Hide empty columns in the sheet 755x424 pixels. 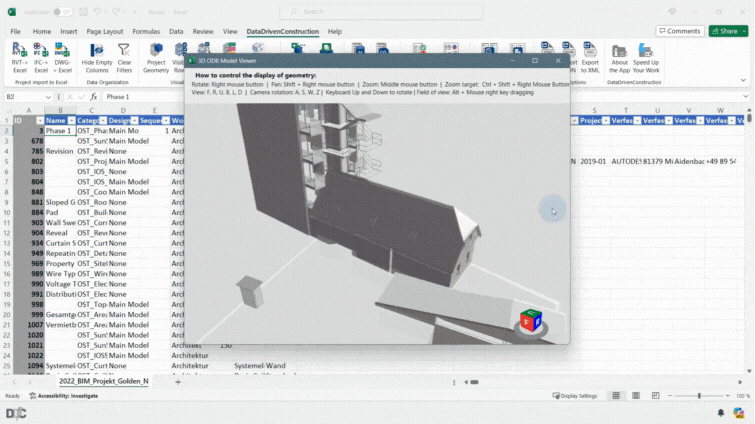tap(97, 58)
